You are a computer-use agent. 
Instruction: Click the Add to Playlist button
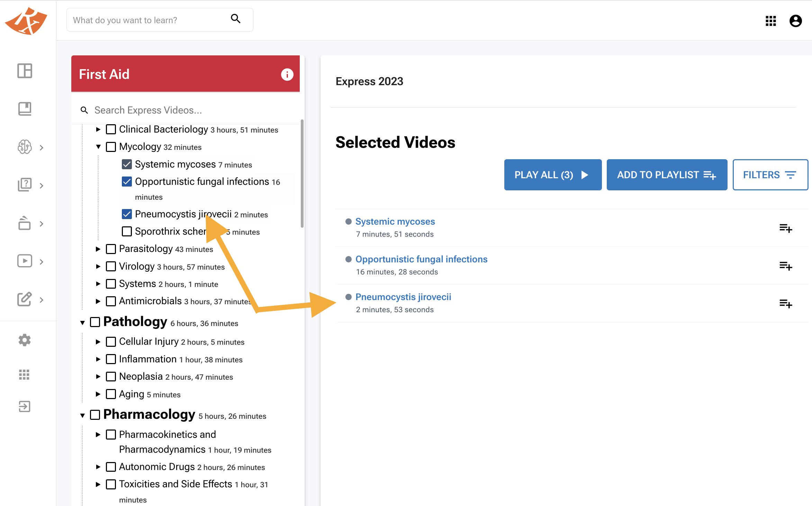[x=667, y=175]
